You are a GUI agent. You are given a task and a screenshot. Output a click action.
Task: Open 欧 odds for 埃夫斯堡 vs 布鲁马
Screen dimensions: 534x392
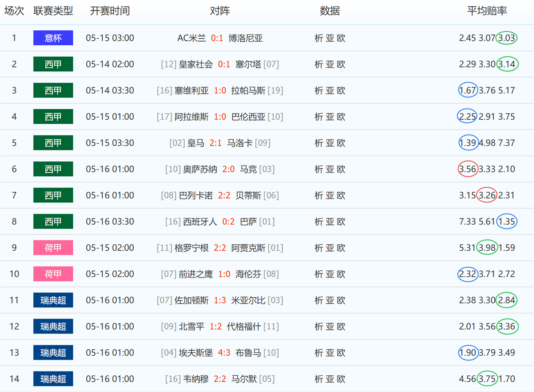point(341,353)
